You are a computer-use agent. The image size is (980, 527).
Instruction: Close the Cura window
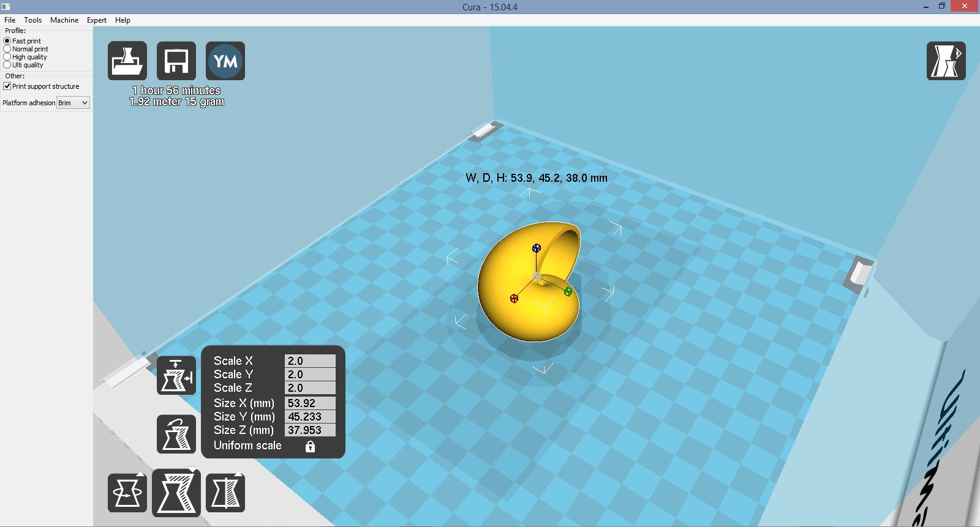pos(965,6)
